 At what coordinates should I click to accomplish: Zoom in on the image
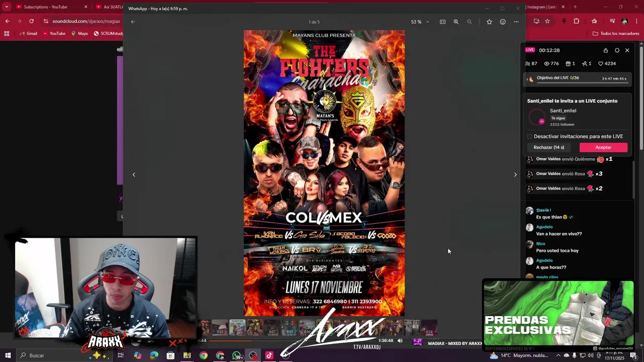click(456, 22)
